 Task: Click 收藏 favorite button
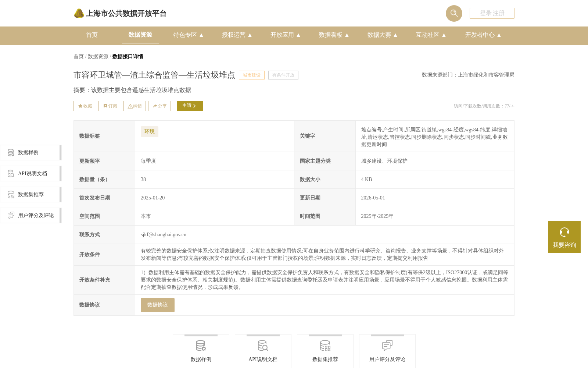[85, 106]
